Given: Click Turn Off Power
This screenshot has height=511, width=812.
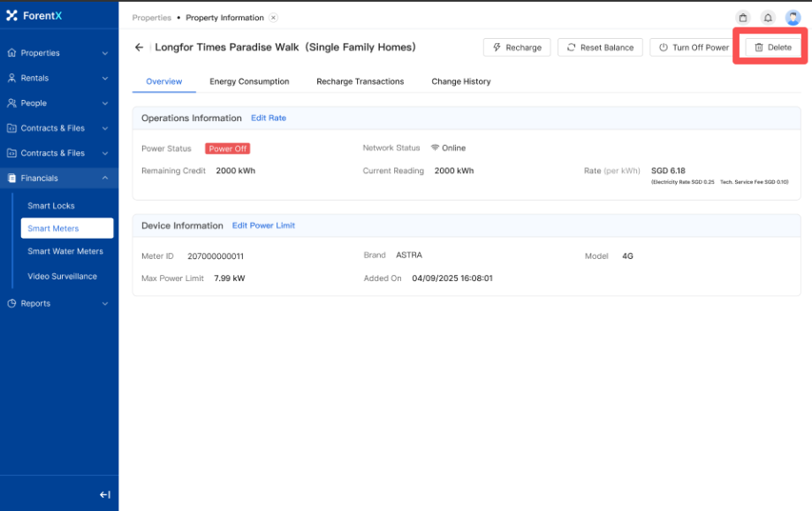Looking at the screenshot, I should (694, 48).
